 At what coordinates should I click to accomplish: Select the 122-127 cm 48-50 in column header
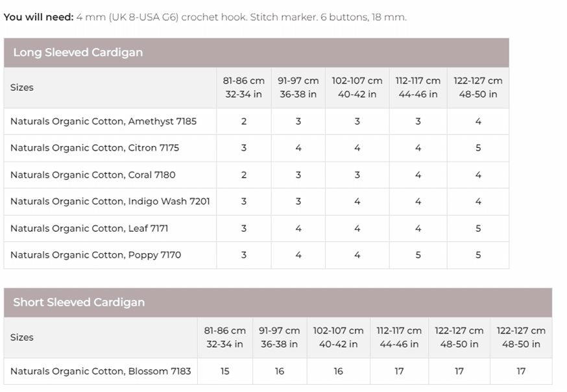click(477, 88)
